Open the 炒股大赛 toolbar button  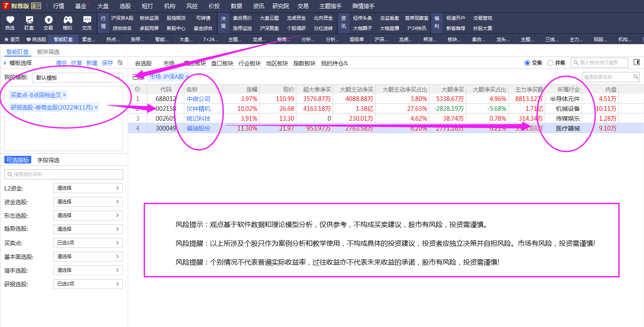482,28
